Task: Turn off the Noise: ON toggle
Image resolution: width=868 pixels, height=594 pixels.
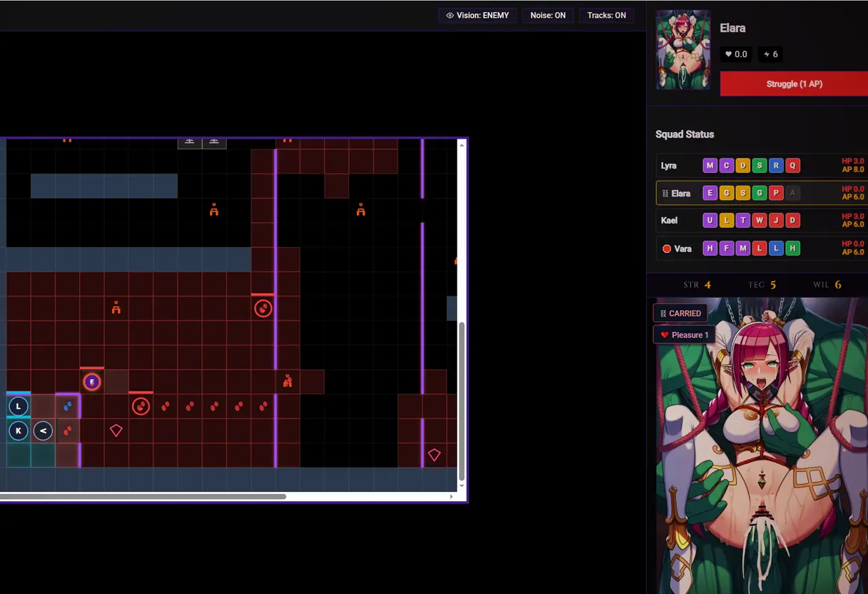Action: (547, 15)
